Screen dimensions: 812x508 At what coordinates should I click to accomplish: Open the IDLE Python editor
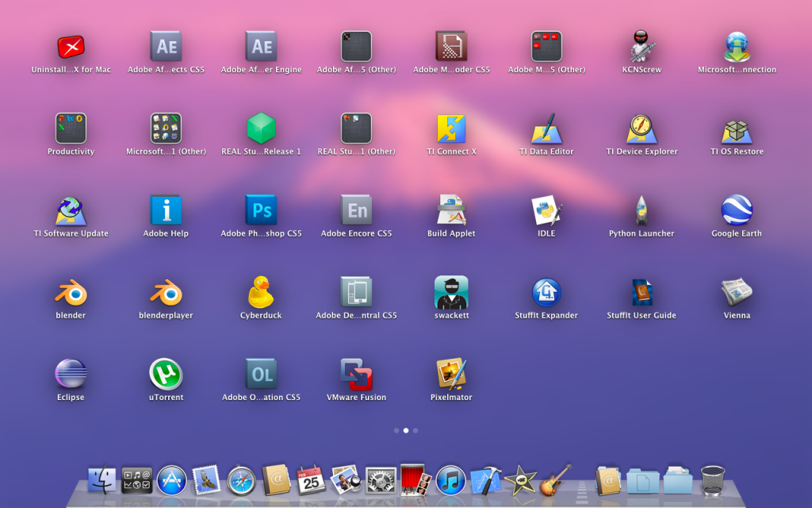pos(546,210)
